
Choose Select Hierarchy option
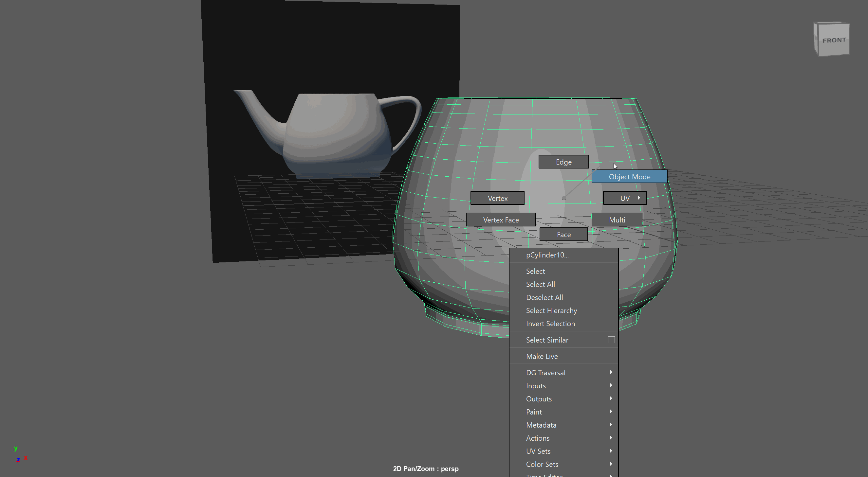(x=551, y=311)
